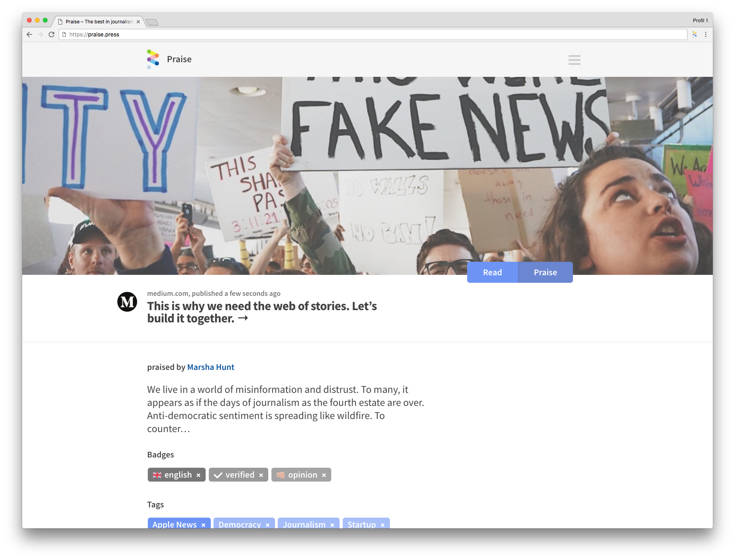
Task: Click the article summary paragraph
Action: [286, 409]
